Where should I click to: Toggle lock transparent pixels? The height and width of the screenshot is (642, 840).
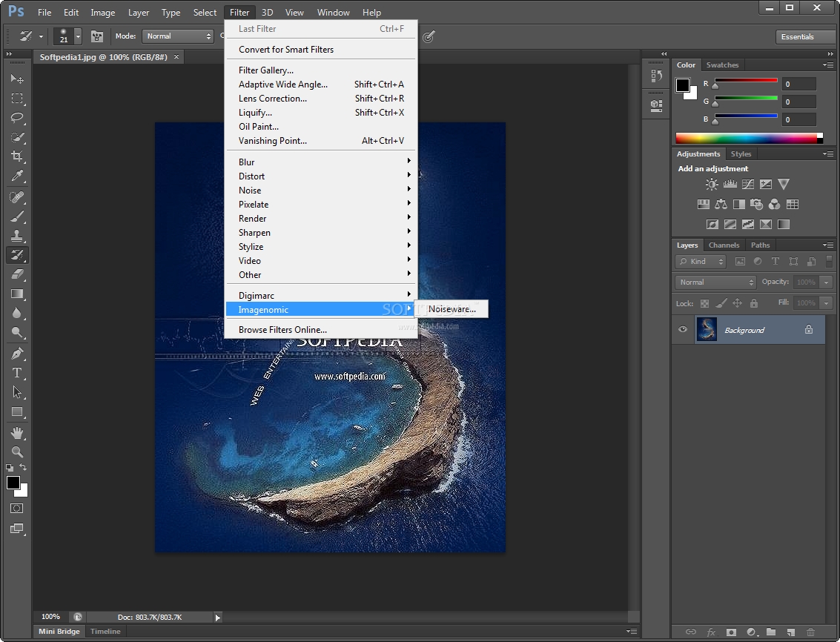point(704,303)
